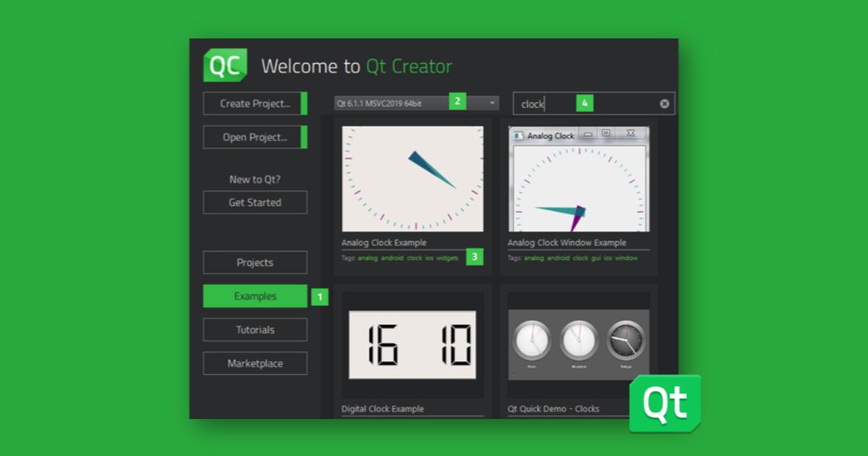This screenshot has height=456, width=868.
Task: Click the 'New to Qt?' text
Action: (255, 180)
